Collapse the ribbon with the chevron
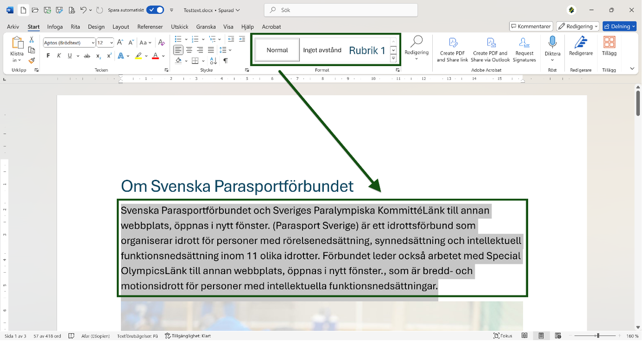The width and height of the screenshot is (644, 342). tap(632, 68)
